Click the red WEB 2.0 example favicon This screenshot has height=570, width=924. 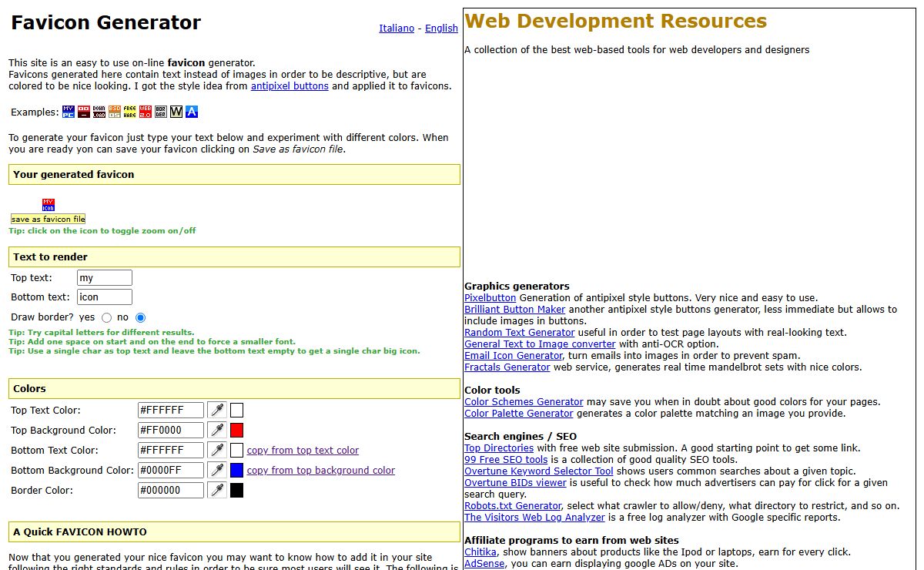pyautogui.click(x=146, y=112)
